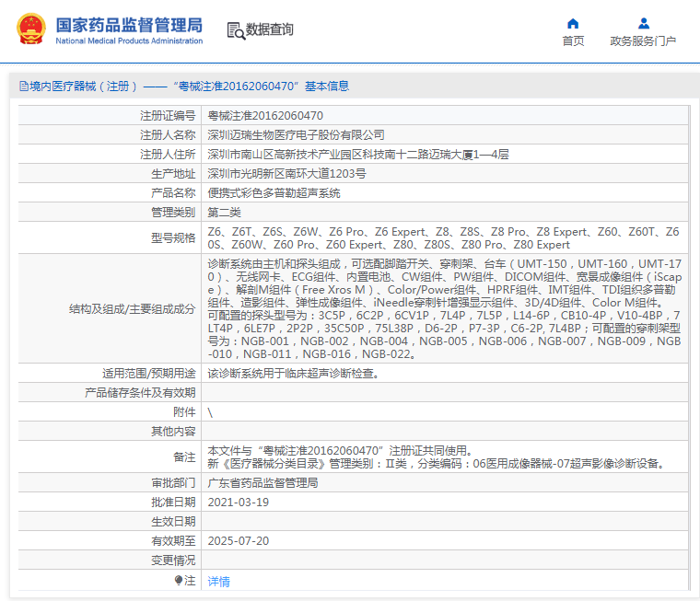This screenshot has height=601, width=700.
Task: Open the 数据查询 search icon
Action: (236, 30)
